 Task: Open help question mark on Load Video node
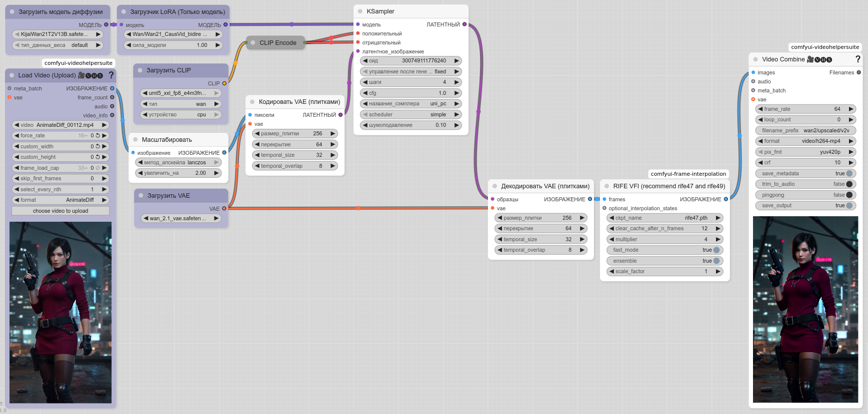pos(111,75)
